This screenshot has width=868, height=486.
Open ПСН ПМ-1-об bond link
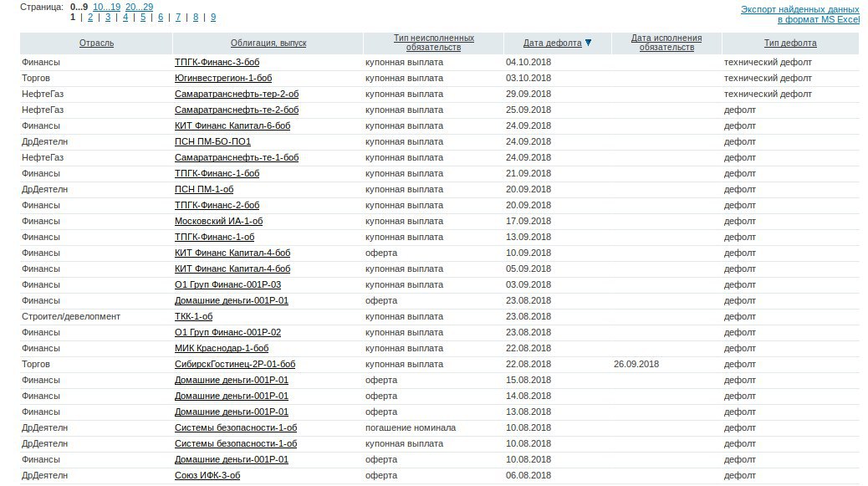pos(204,189)
